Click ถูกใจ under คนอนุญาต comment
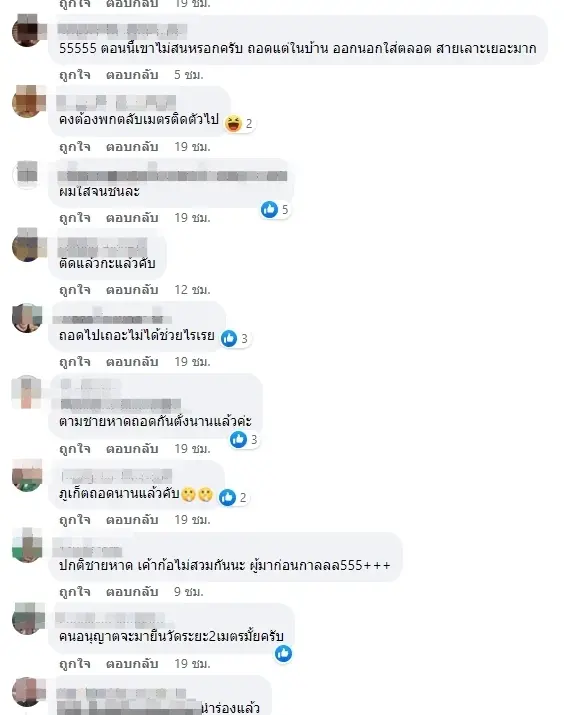Viewport: 579px width, 715px height. [75, 663]
